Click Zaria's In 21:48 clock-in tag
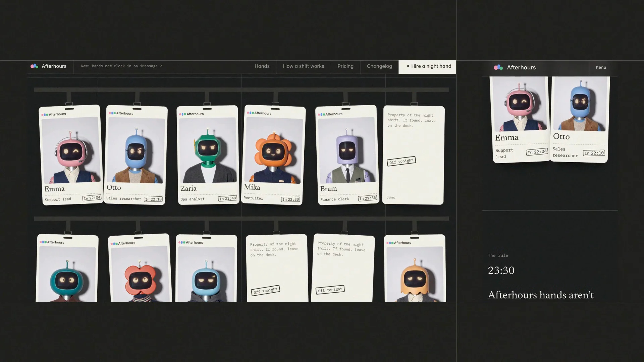 (x=228, y=199)
